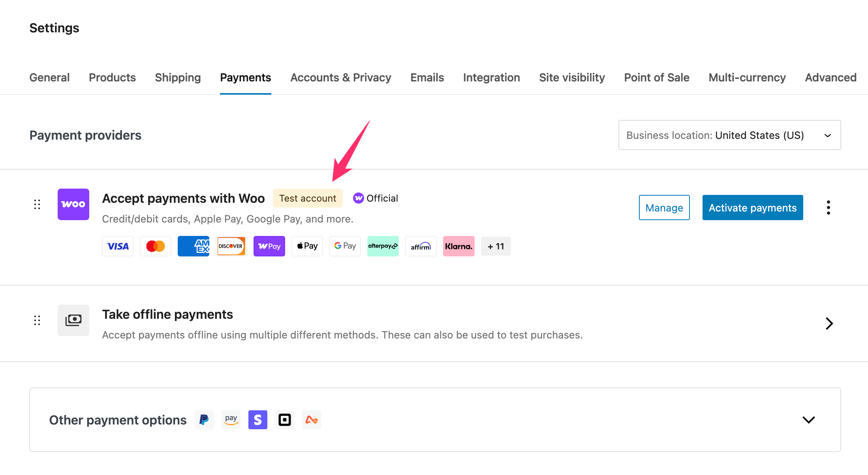Click the drag handle next to Take offline payments

click(37, 320)
